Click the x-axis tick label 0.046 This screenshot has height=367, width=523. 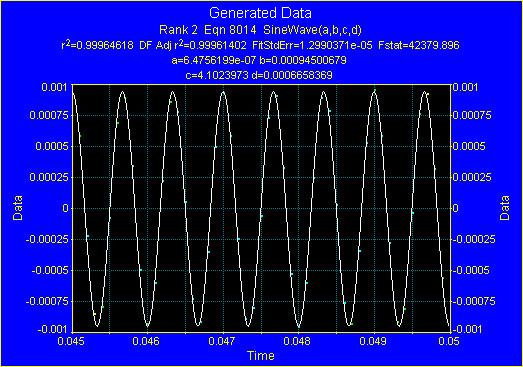click(146, 341)
